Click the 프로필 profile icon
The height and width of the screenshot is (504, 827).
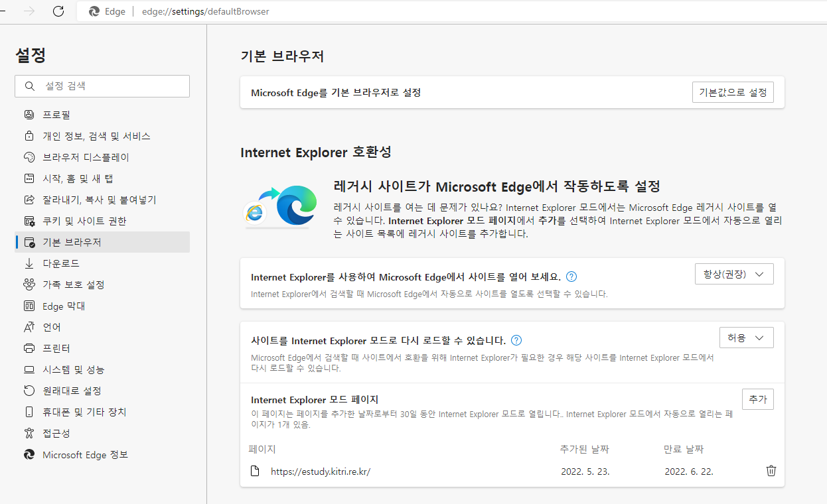(29, 115)
